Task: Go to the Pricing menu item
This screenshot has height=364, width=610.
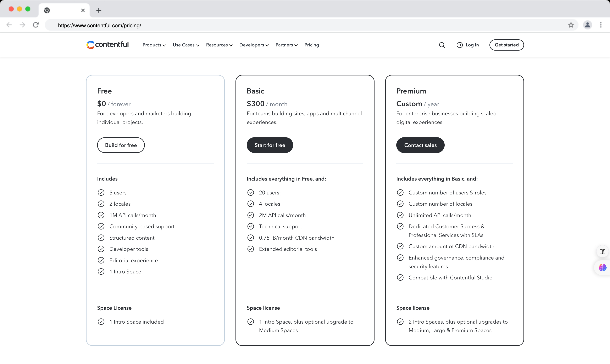Action: pyautogui.click(x=311, y=45)
